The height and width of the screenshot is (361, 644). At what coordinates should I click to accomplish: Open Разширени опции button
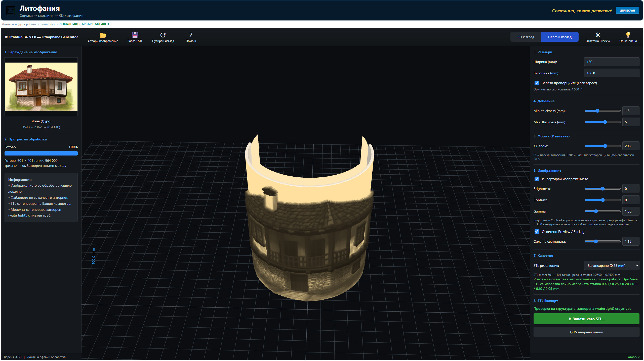click(586, 332)
